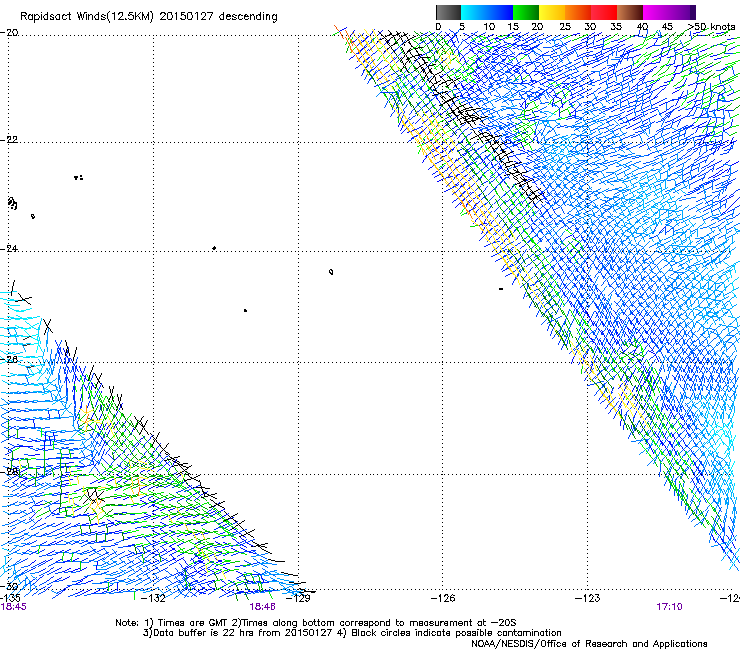This screenshot has width=740, height=650.
Task: Select the gray 0-5 knots legend swatch
Action: tap(448, 12)
